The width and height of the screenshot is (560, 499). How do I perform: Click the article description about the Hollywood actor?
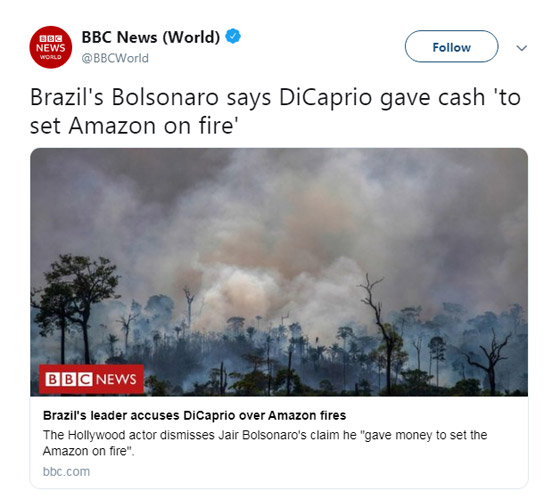click(x=265, y=443)
